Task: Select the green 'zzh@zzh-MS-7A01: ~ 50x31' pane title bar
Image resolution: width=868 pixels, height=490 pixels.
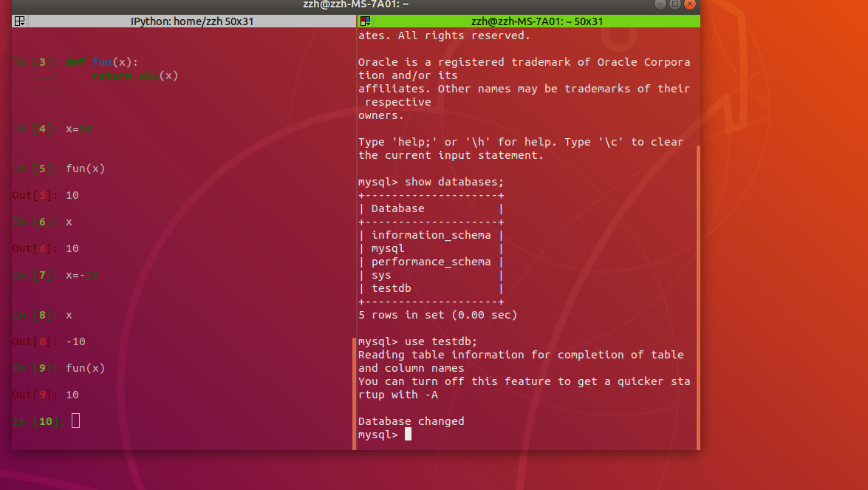Action: (x=537, y=21)
